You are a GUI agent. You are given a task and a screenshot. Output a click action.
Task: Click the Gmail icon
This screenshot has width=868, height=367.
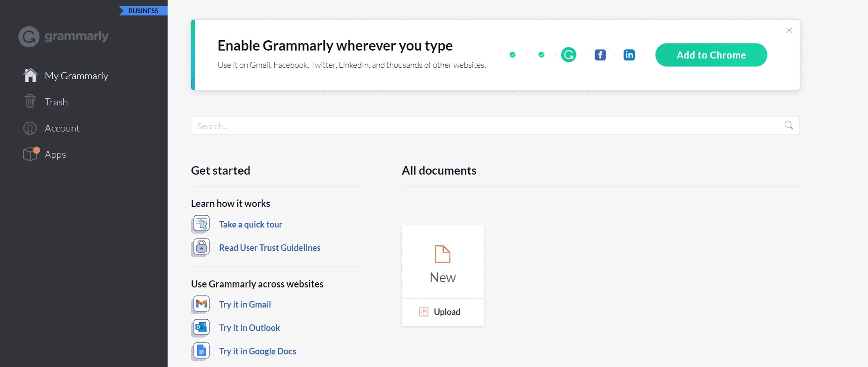201,304
